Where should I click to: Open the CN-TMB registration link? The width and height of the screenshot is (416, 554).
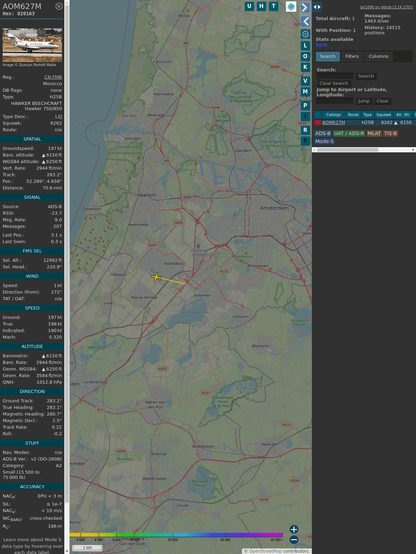click(x=53, y=77)
